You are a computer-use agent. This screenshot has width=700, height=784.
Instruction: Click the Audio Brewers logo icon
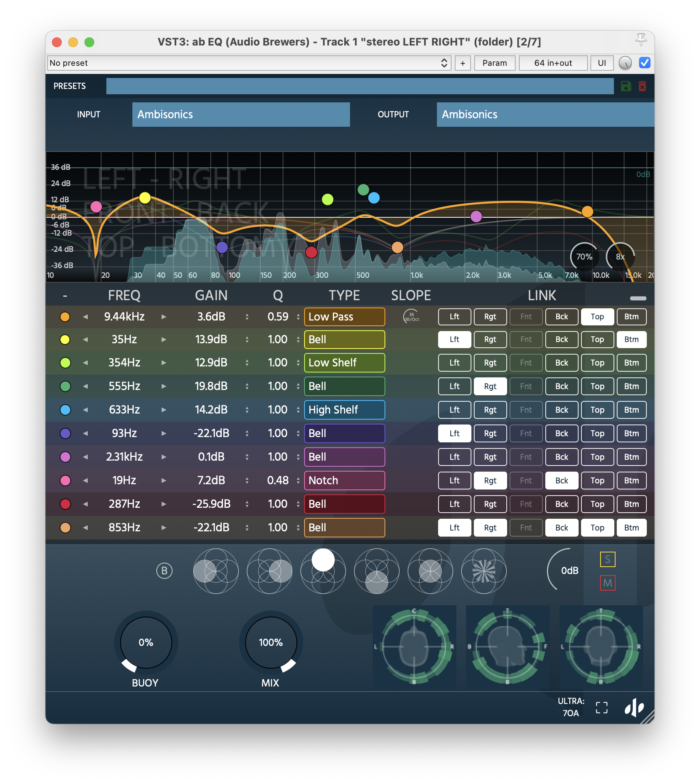coord(634,708)
